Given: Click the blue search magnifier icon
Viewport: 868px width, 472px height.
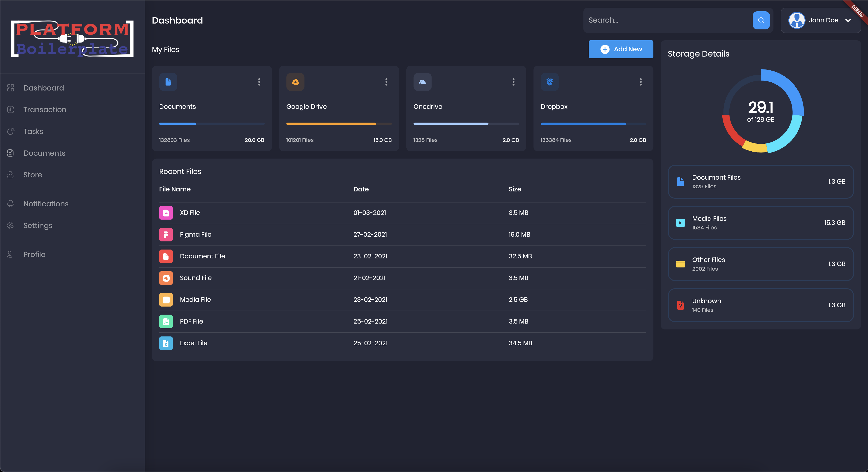Looking at the screenshot, I should [x=761, y=20].
